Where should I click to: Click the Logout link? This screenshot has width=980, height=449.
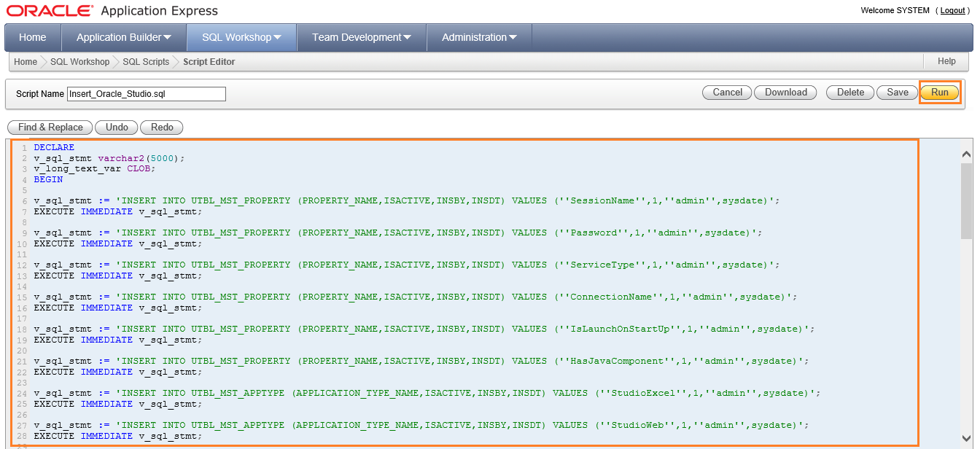pyautogui.click(x=952, y=11)
